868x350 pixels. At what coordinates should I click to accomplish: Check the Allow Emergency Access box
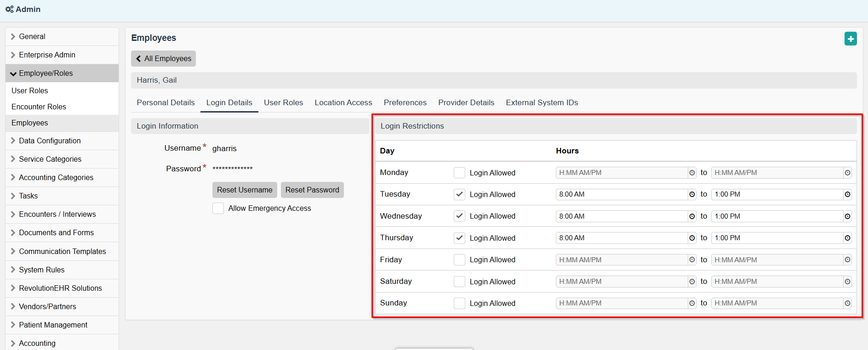click(218, 209)
